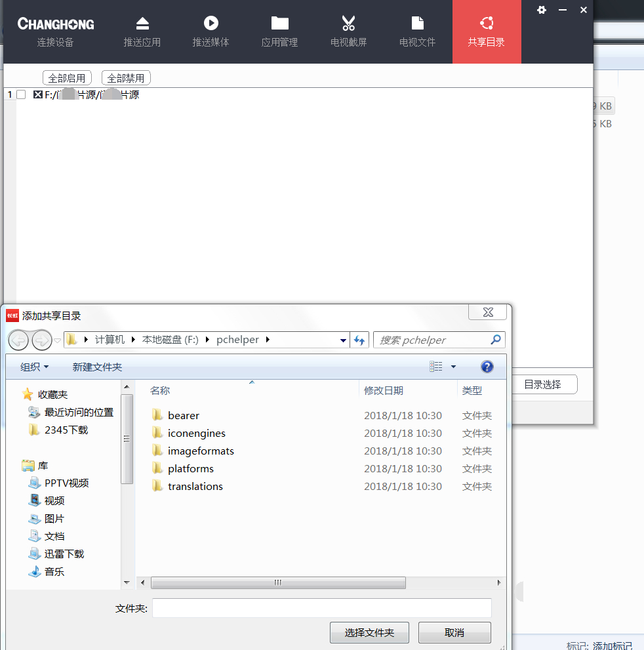
Task: Click the 全部禁用 button
Action: point(126,78)
